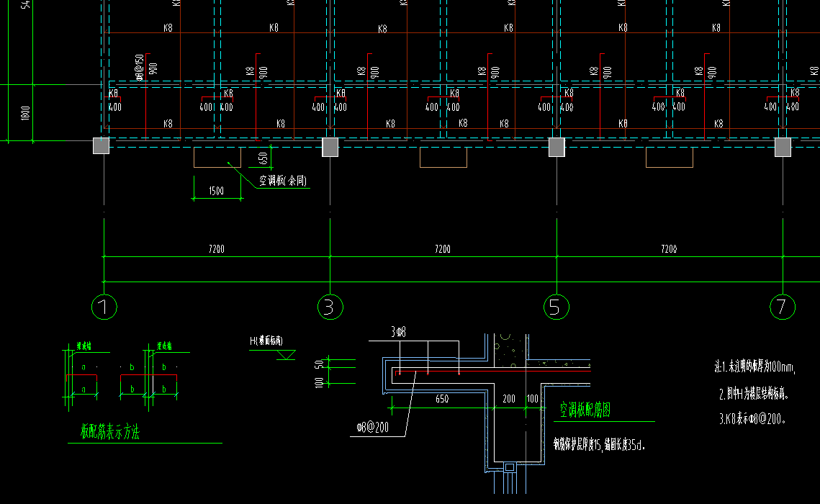Screen dimensions: 820x504
Task: Click the elevation triangle symbol
Action: click(x=286, y=355)
